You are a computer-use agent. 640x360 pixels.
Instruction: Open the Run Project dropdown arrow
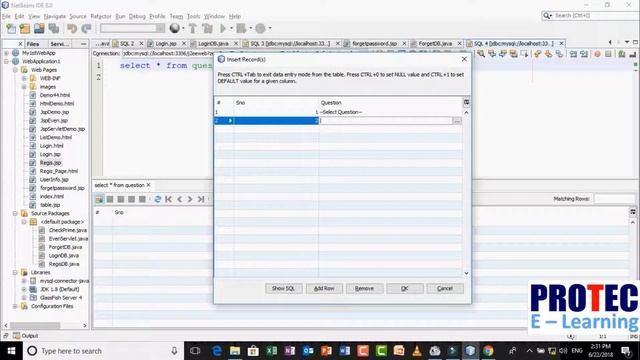(x=231, y=28)
